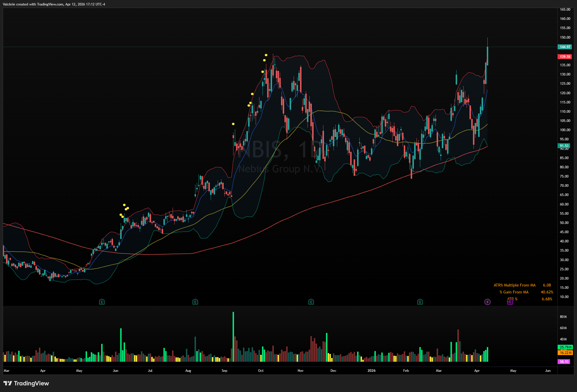This screenshot has height=392, width=577.
Task: Click the 25.79M volume label
Action: (x=565, y=347)
